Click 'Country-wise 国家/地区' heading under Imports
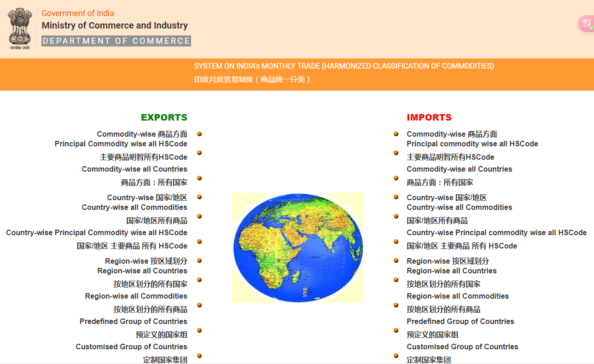Viewport: 594px width, 364px height. pyautogui.click(x=447, y=198)
